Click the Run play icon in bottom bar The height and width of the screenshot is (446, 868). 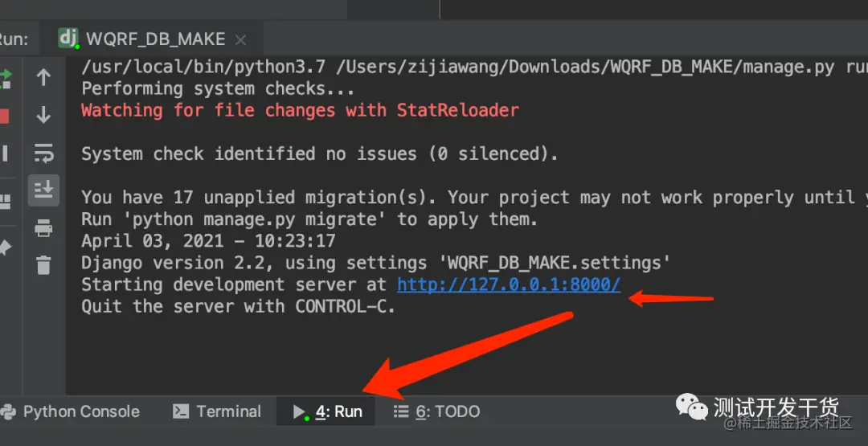300,412
